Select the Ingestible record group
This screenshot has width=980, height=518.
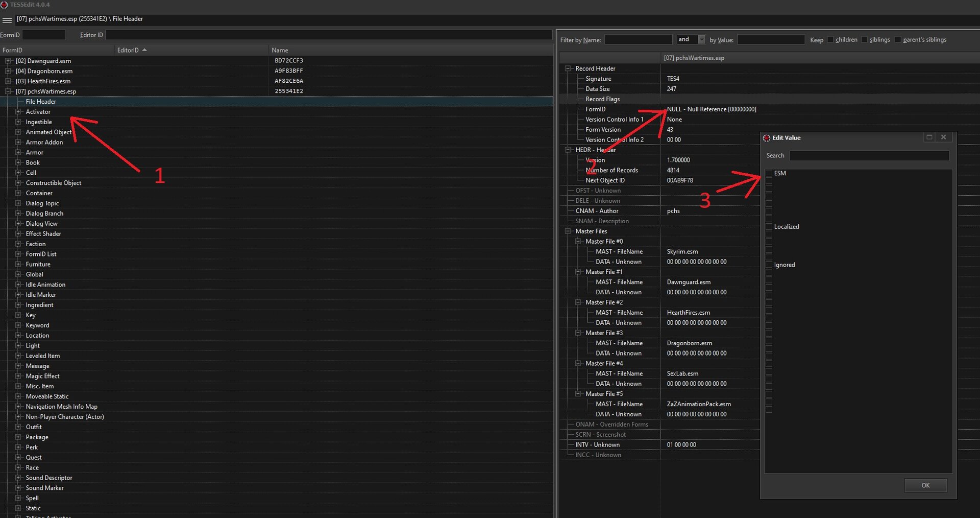[x=39, y=122]
